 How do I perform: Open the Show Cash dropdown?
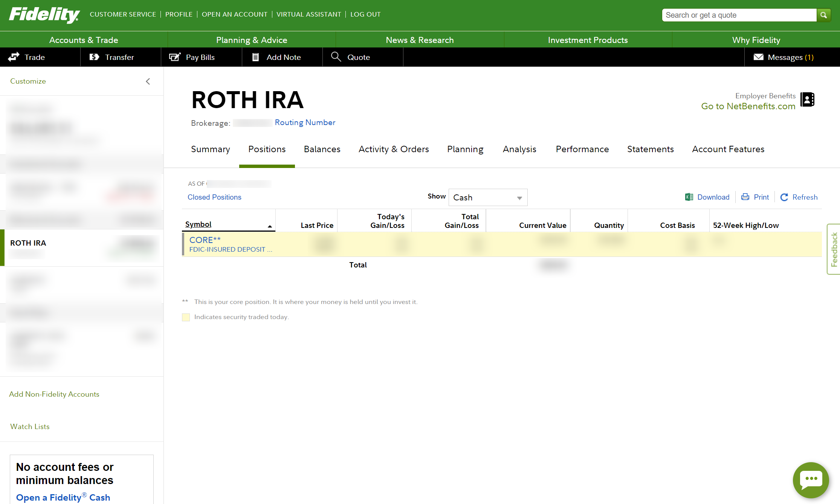tap(488, 197)
